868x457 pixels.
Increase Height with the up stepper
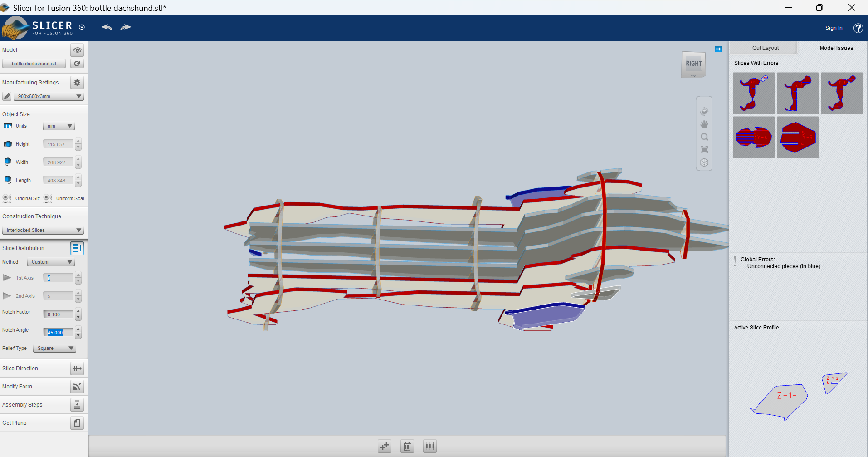[x=78, y=141]
